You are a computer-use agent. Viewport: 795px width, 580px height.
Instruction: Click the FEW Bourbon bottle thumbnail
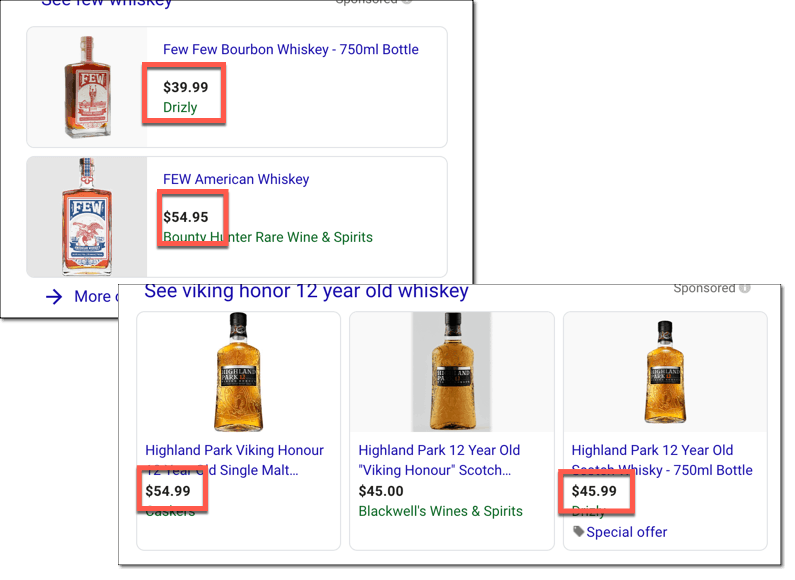coord(87,87)
